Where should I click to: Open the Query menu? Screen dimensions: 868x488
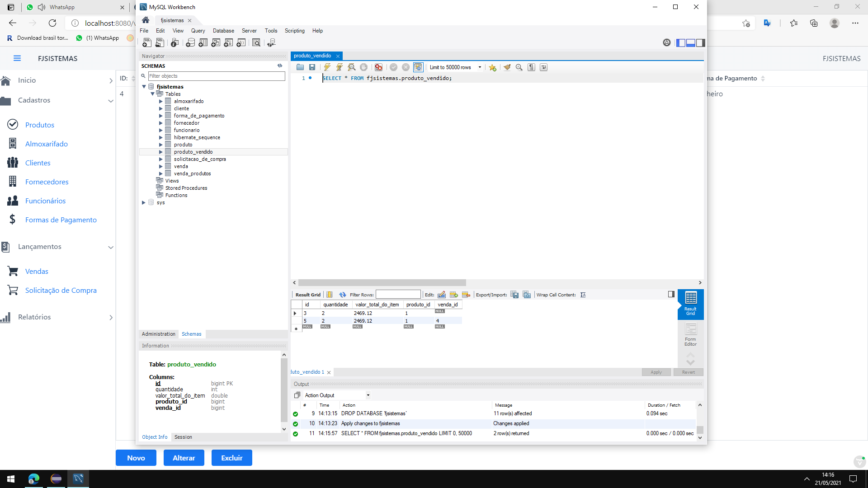pyautogui.click(x=198, y=31)
